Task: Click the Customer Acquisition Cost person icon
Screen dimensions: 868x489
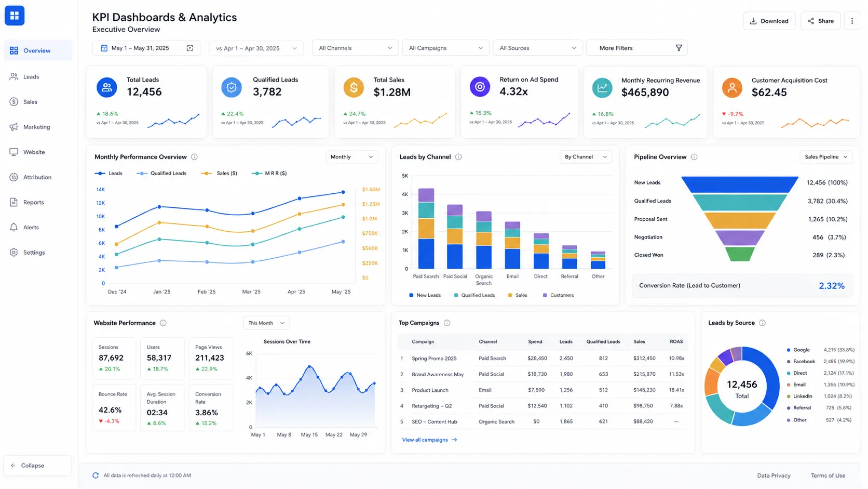Action: point(732,88)
